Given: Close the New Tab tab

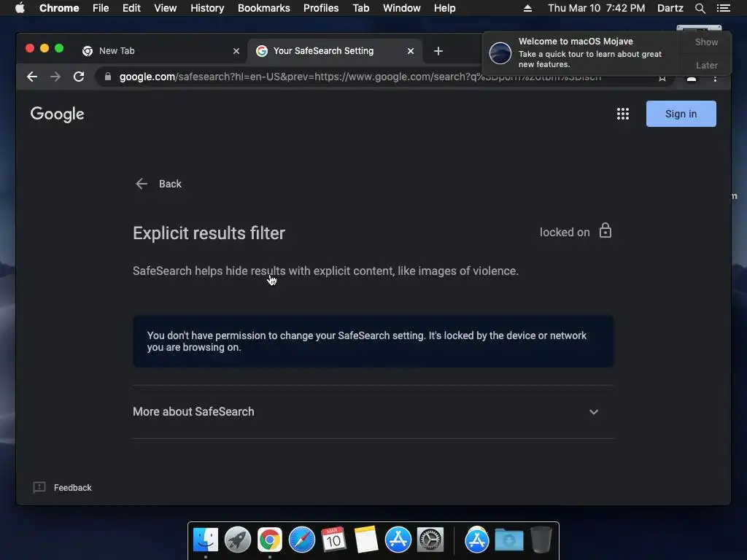Looking at the screenshot, I should click(236, 51).
